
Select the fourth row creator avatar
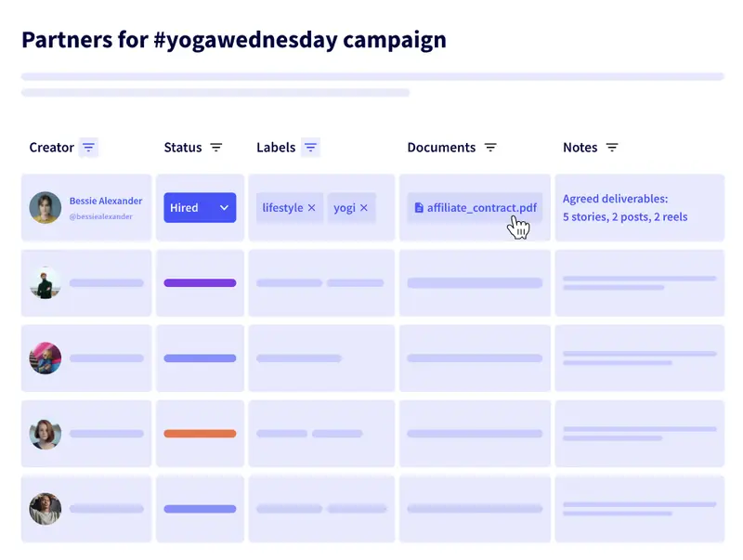coord(46,434)
